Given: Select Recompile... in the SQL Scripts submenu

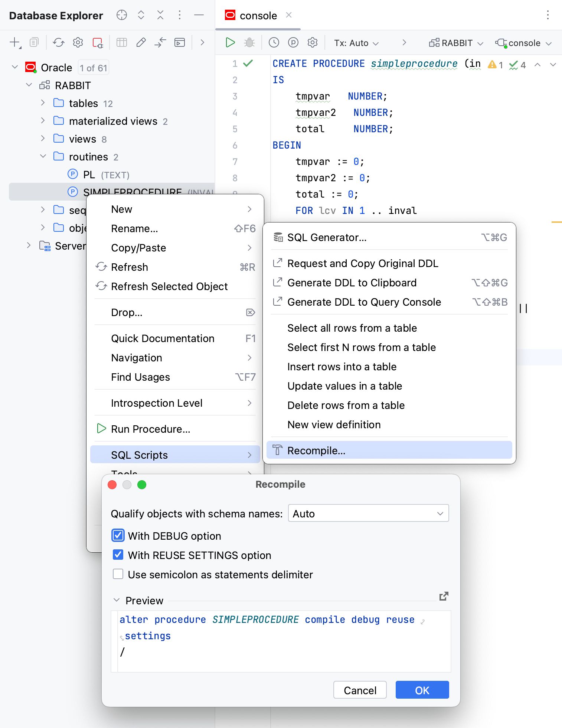Looking at the screenshot, I should click(316, 451).
